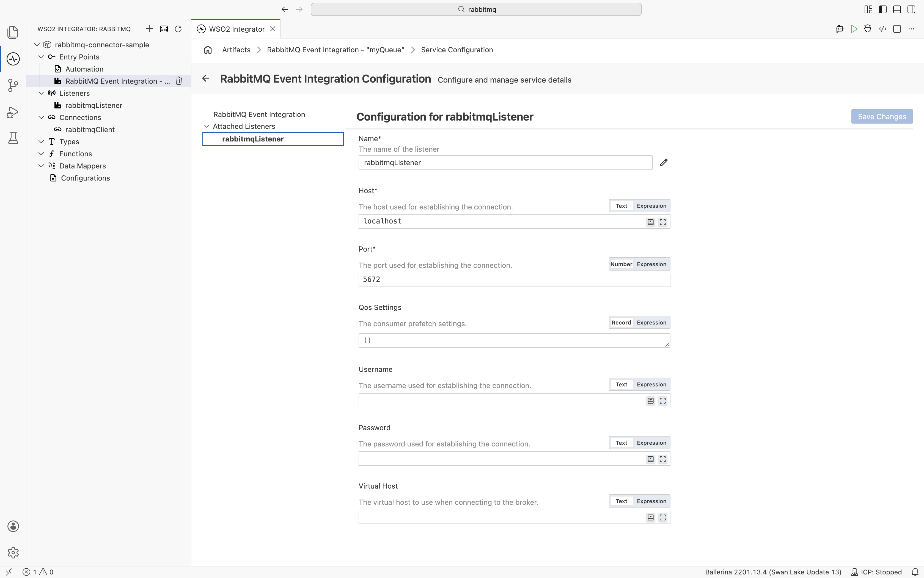Add a new artifact with the plus icon
This screenshot has width=924, height=578.
tap(149, 29)
